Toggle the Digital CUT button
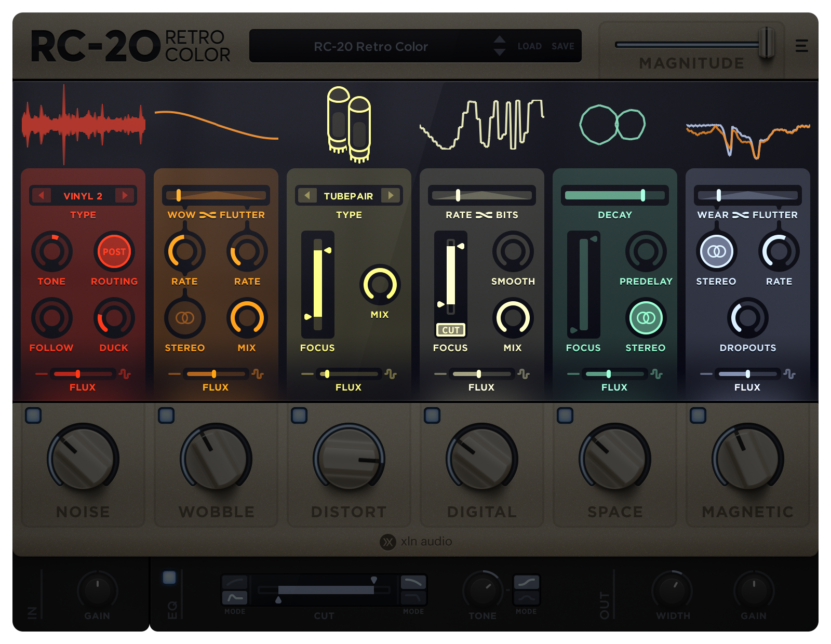Image resolution: width=831 pixels, height=644 pixels. (x=451, y=330)
